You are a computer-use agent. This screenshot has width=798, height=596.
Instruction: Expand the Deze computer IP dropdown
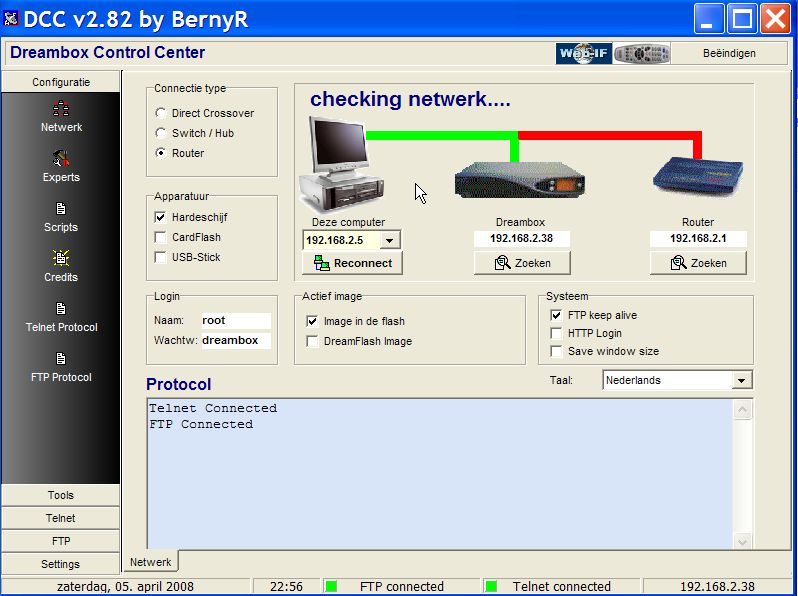(389, 240)
